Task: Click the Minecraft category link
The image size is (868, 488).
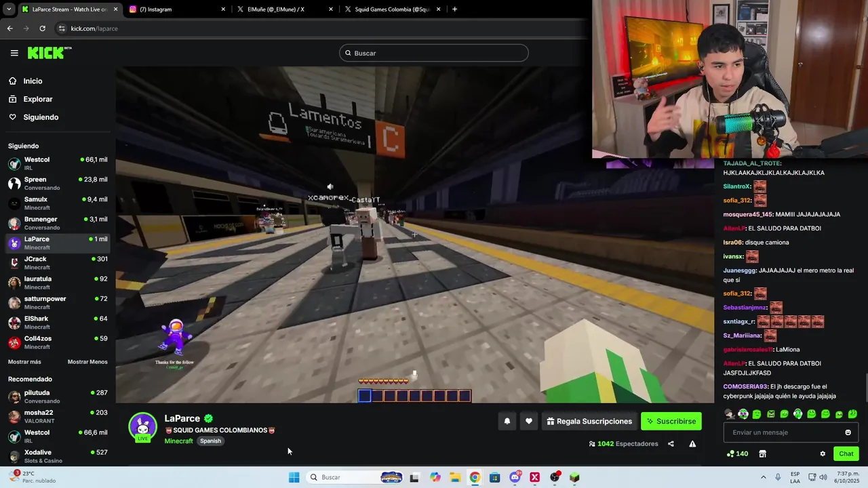Action: pyautogui.click(x=178, y=441)
